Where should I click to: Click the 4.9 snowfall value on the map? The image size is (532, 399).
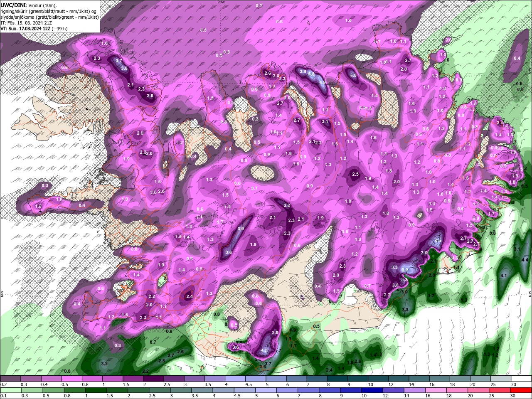click(x=323, y=82)
